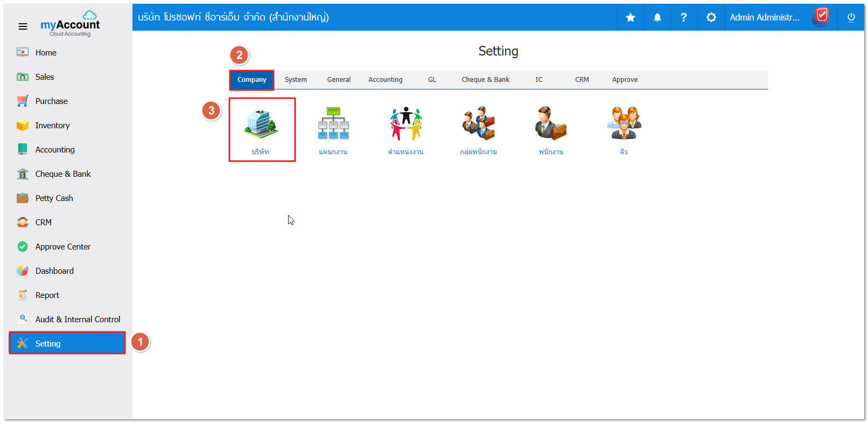
Task: Switch to the System tab
Action: [x=296, y=80]
